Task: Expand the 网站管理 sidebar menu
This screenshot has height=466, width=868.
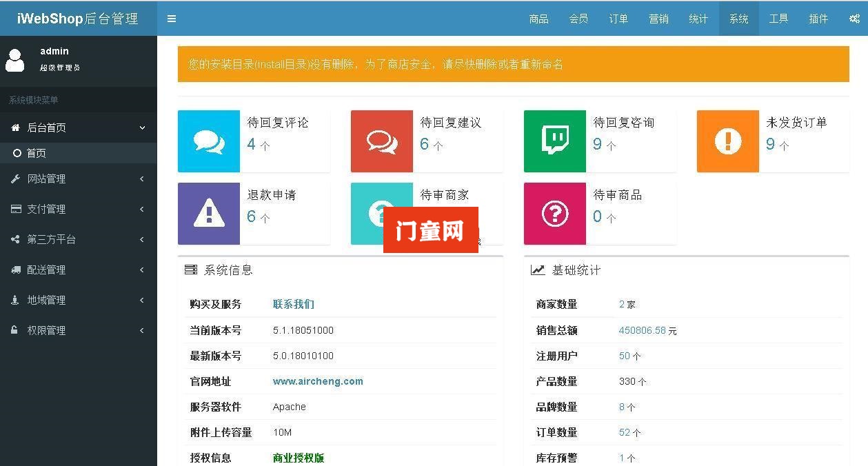Action: pyautogui.click(x=78, y=179)
